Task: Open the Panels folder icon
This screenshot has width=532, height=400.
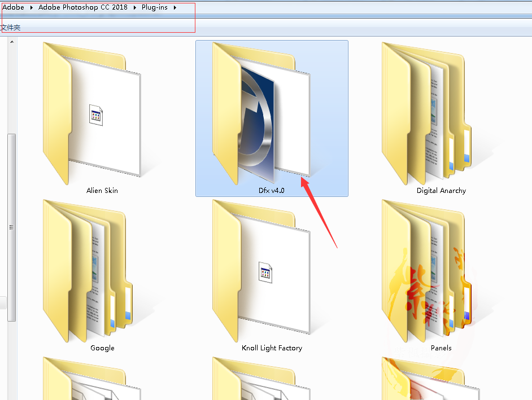Action: pyautogui.click(x=427, y=271)
